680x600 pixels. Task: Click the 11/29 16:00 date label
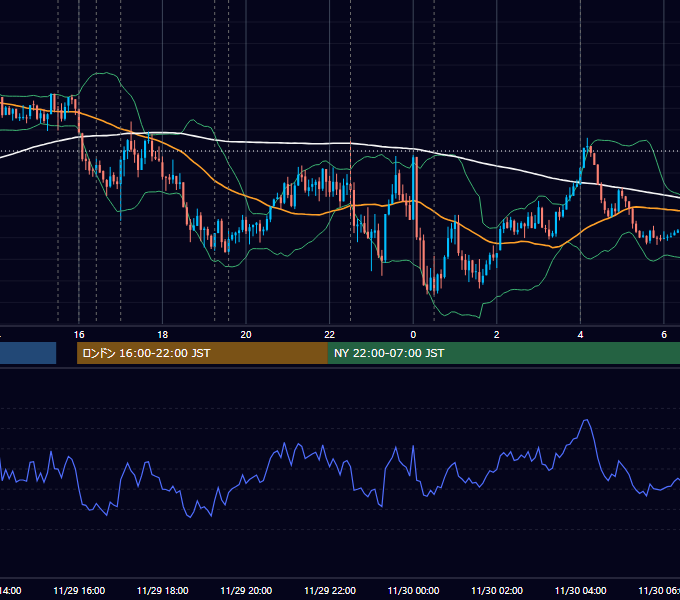(79, 590)
